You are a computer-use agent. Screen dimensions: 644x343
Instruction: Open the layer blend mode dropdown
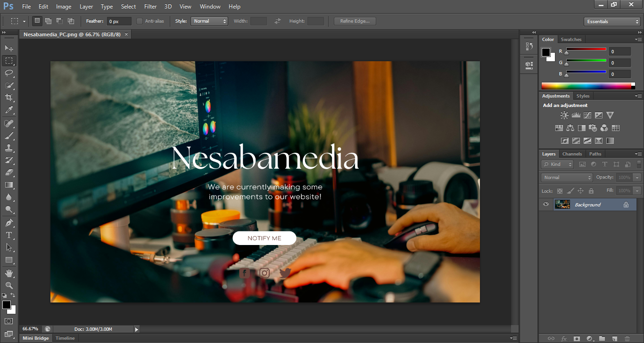coord(567,178)
